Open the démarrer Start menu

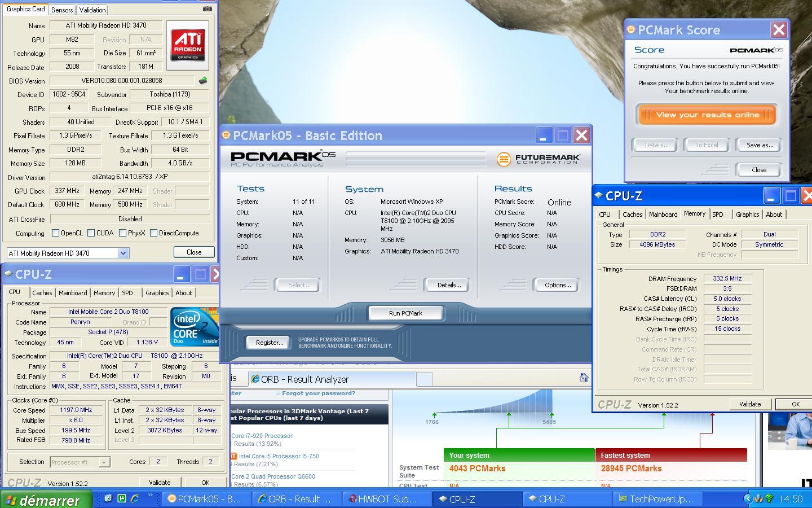[x=45, y=500]
